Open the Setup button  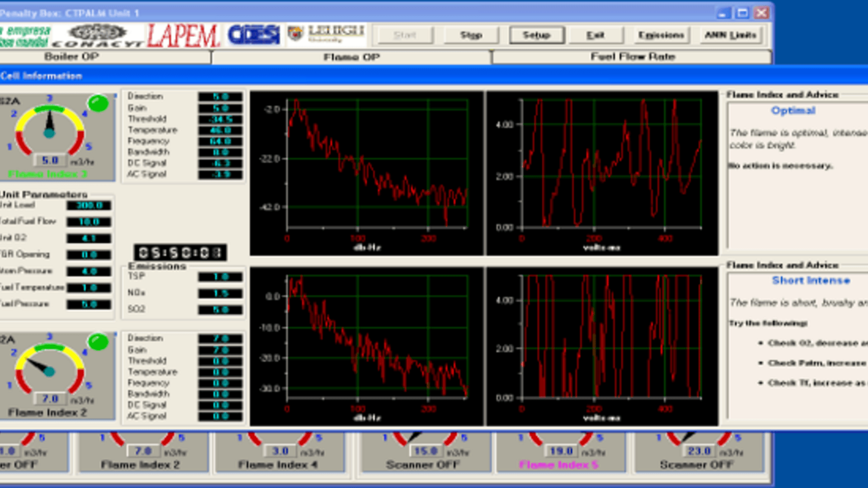pyautogui.click(x=536, y=35)
